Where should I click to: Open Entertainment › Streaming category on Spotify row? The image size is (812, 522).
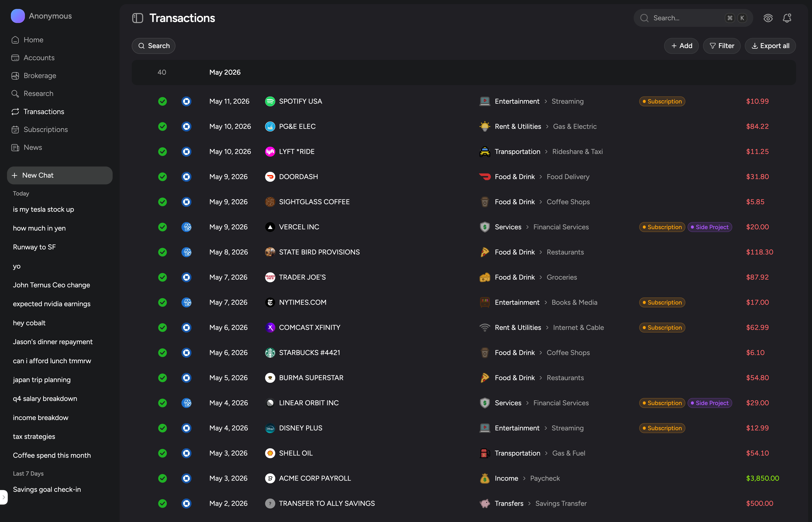coord(531,101)
